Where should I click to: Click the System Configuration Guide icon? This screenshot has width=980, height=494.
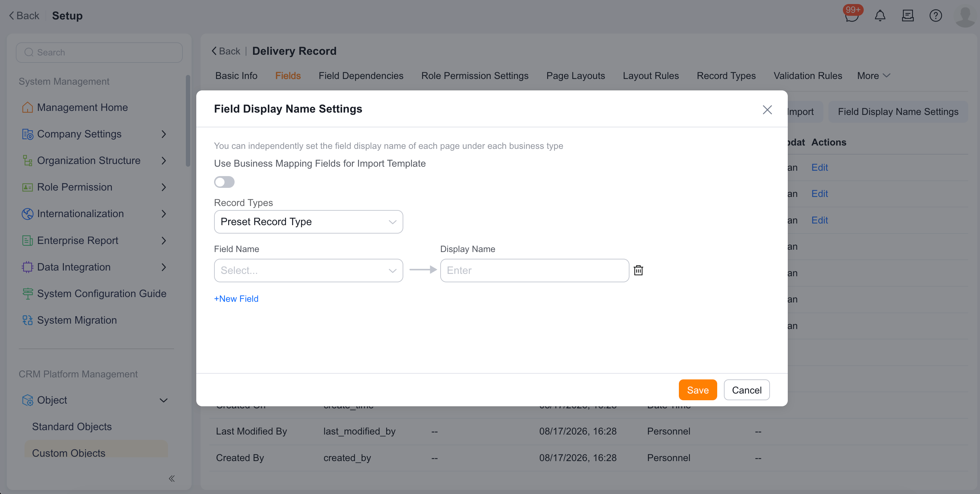pos(28,294)
